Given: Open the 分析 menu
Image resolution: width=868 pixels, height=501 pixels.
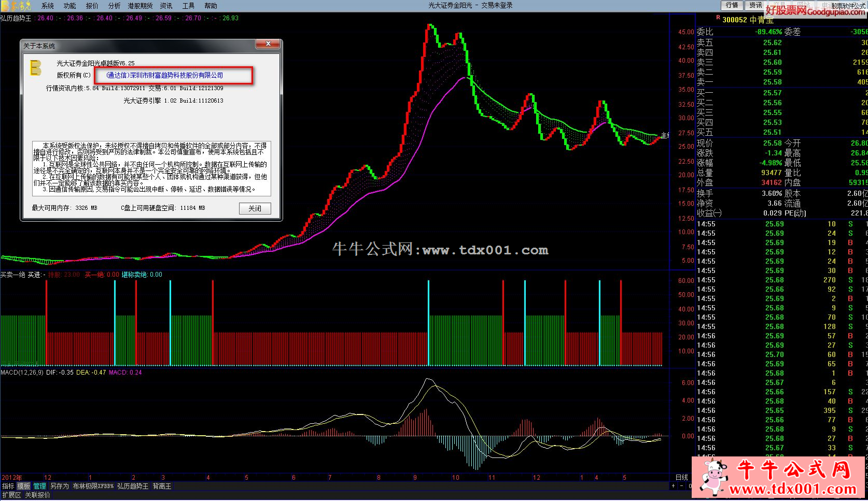Looking at the screenshot, I should coord(114,6).
